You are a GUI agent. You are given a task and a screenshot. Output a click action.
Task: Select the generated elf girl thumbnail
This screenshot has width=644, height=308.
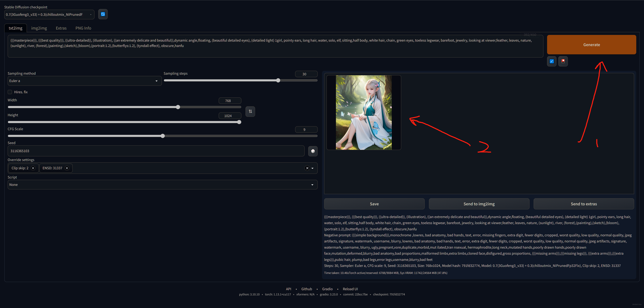pos(363,113)
